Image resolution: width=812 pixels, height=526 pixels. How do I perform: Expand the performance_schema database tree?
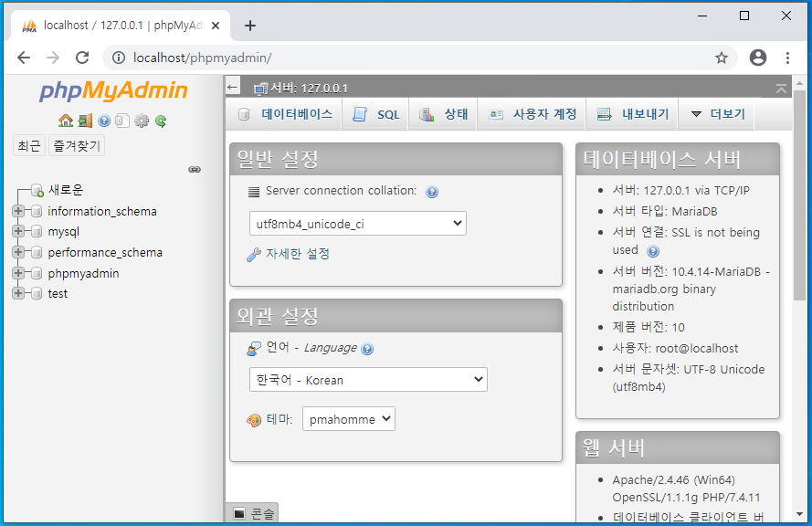click(x=18, y=252)
